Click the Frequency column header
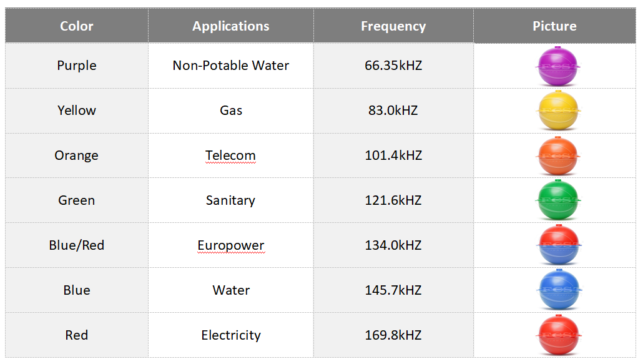 [x=393, y=26]
